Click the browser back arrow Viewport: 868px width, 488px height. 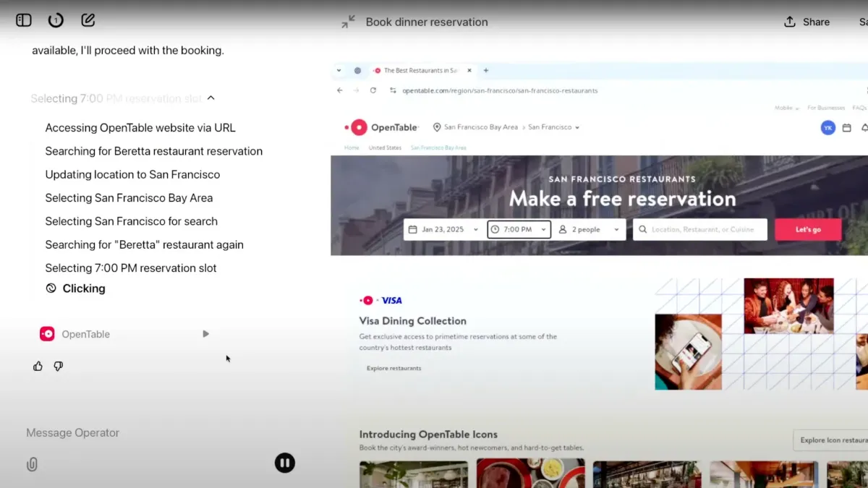point(340,90)
